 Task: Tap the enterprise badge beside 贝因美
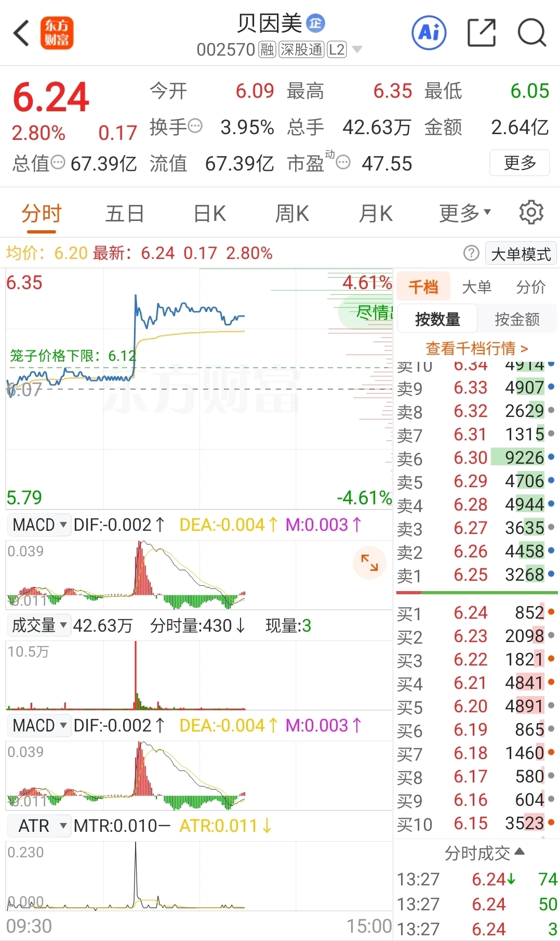[315, 23]
